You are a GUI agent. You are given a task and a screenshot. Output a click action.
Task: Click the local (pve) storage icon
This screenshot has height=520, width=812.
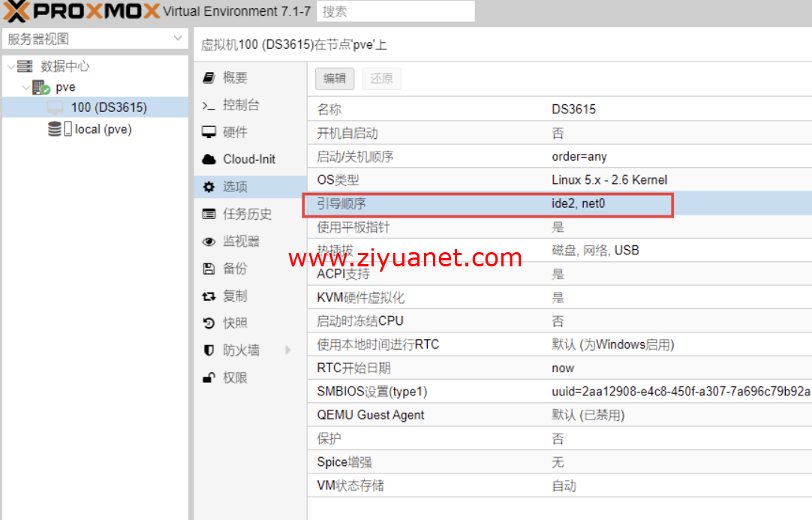59,129
